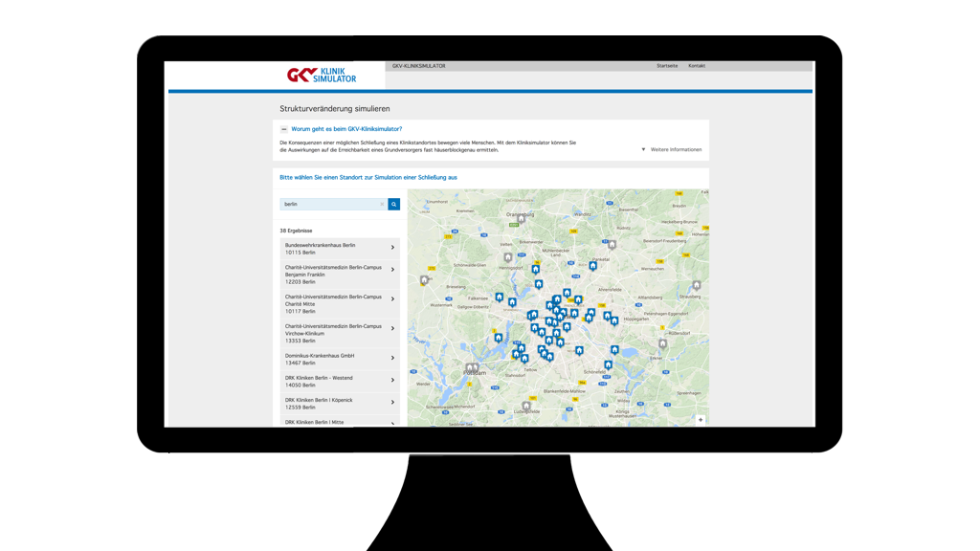Click the blue search magnifier button
980x551 pixels.
(394, 204)
